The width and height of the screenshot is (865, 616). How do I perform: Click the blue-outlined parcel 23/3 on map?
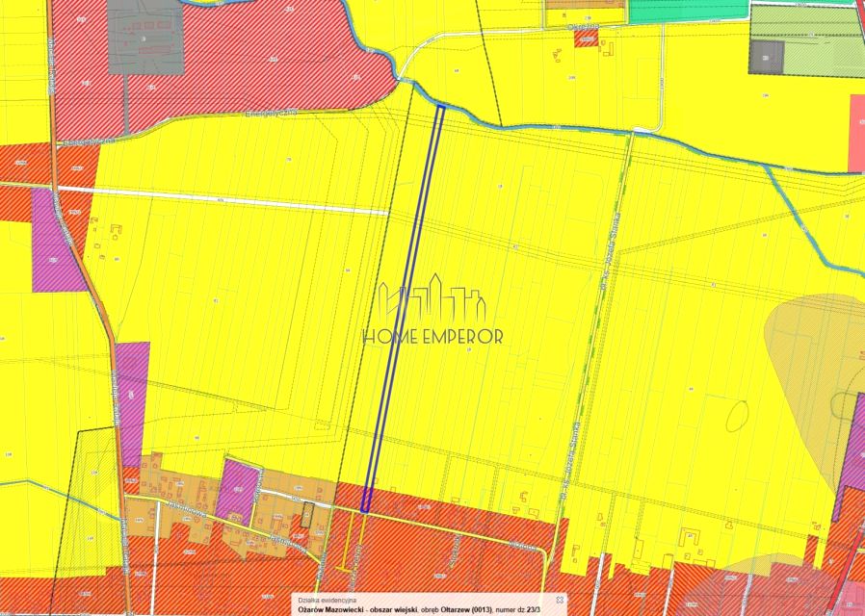(x=404, y=307)
